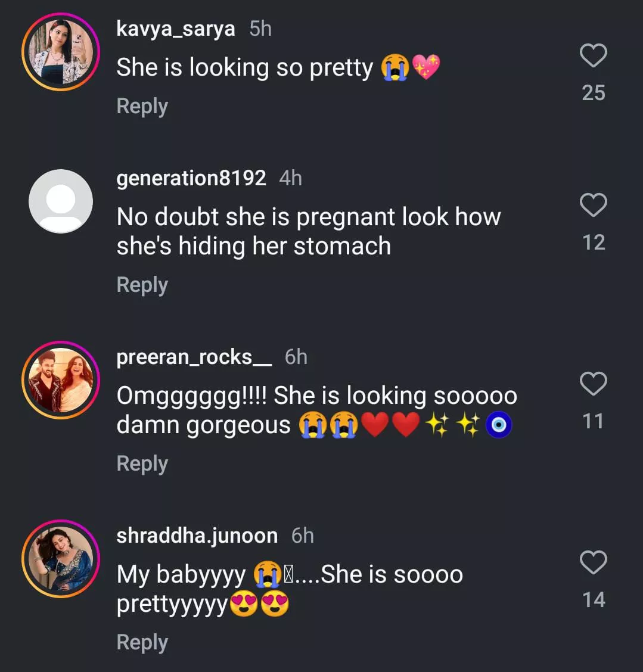
Task: Open kavya_sarya's profile picture
Action: [61, 52]
